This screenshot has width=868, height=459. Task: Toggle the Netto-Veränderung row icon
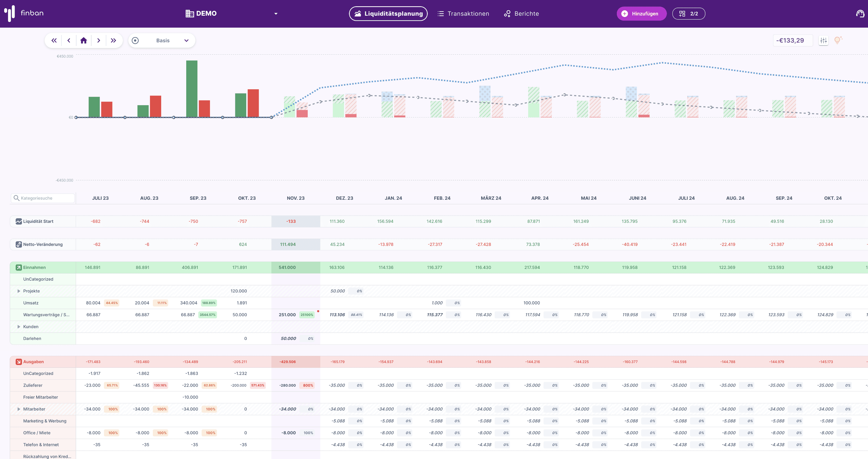tap(19, 244)
